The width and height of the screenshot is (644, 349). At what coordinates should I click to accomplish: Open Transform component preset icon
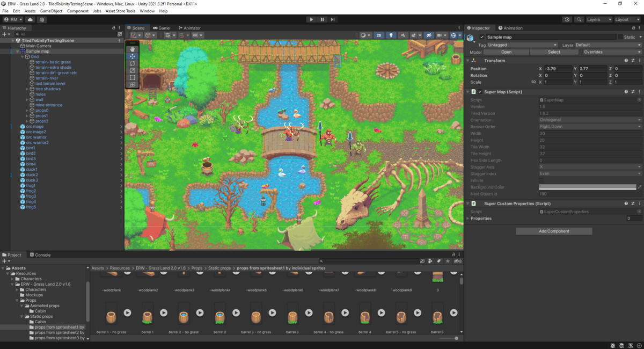click(x=633, y=61)
